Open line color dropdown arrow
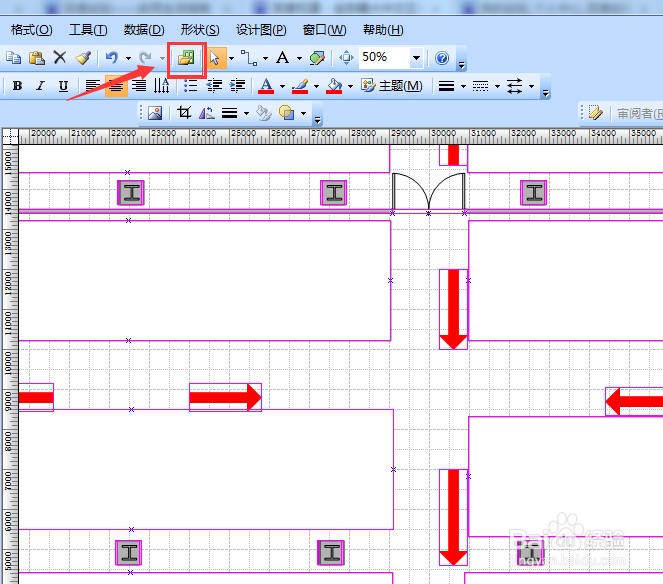663x584 pixels. 316,86
